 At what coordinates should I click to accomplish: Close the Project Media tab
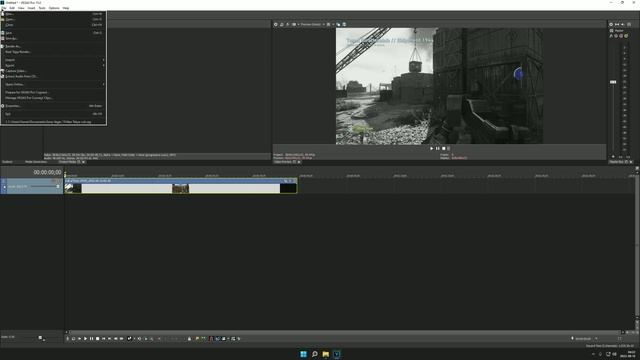tap(84, 162)
